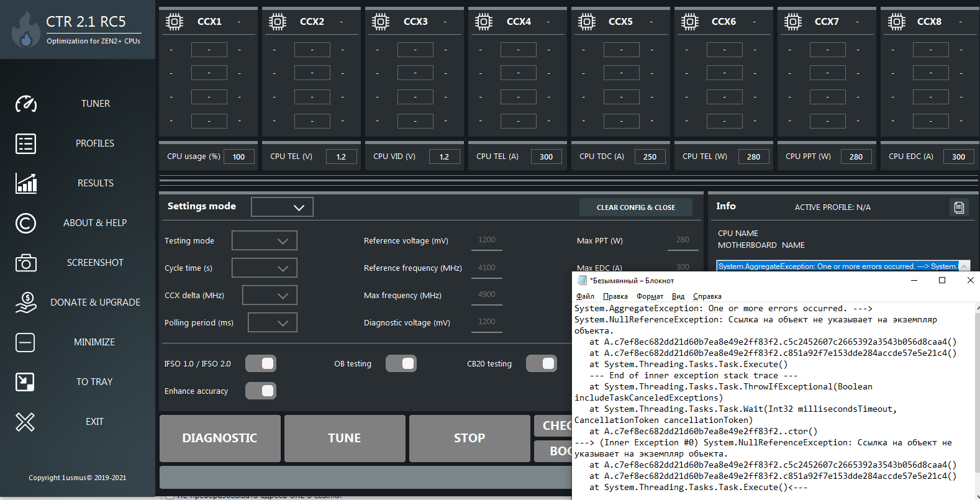Click the CPU usage value field
The width and height of the screenshot is (980, 500).
point(239,157)
